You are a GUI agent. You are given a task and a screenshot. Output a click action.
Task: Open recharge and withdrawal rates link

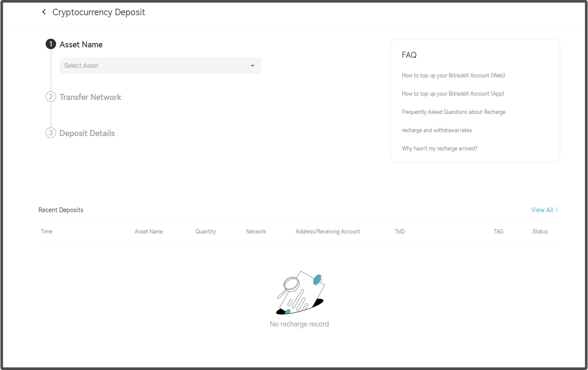coord(437,130)
